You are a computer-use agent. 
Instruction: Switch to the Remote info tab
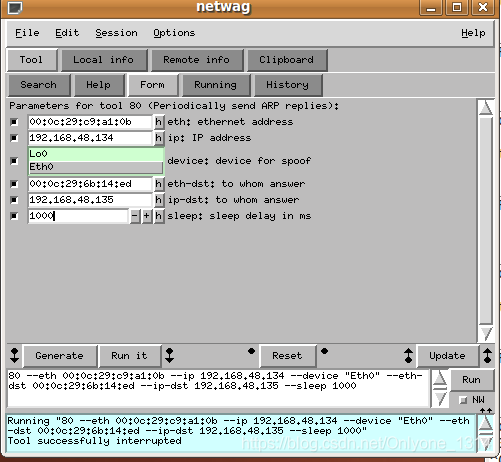pos(197,60)
